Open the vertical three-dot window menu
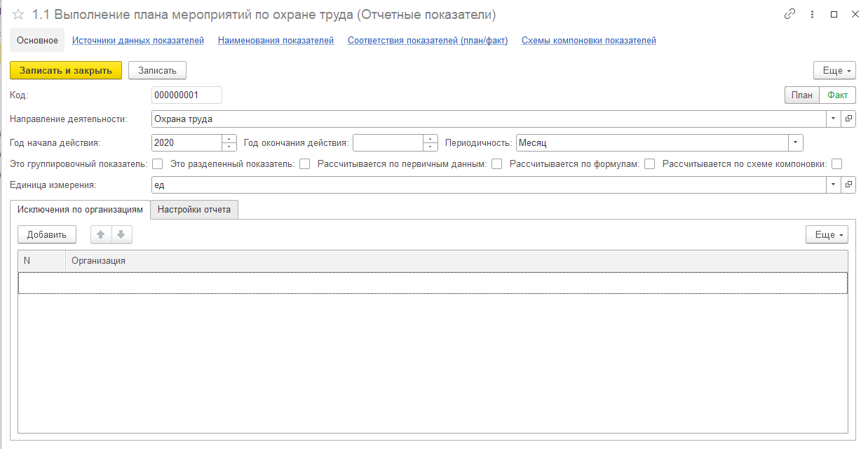 tap(812, 15)
